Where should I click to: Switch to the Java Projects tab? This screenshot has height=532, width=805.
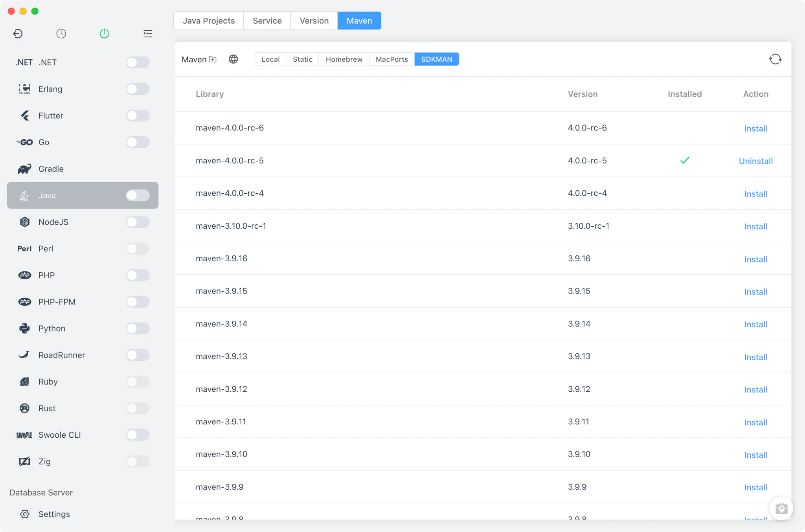209,21
